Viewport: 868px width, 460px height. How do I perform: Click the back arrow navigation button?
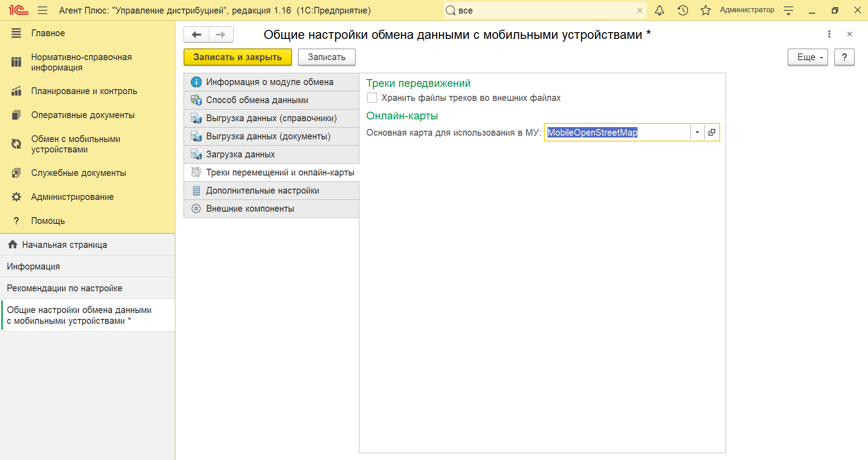click(197, 35)
